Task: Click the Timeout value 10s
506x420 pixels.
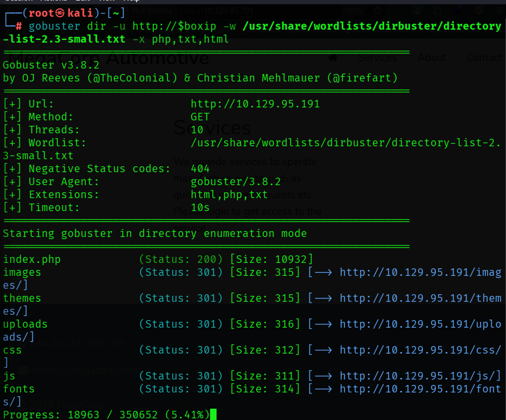Action: click(200, 207)
